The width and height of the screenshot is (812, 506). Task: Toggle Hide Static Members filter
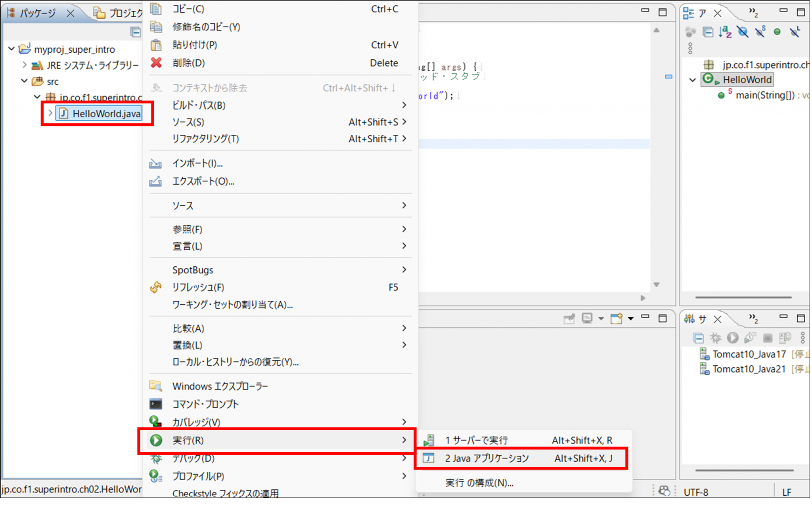tap(760, 32)
